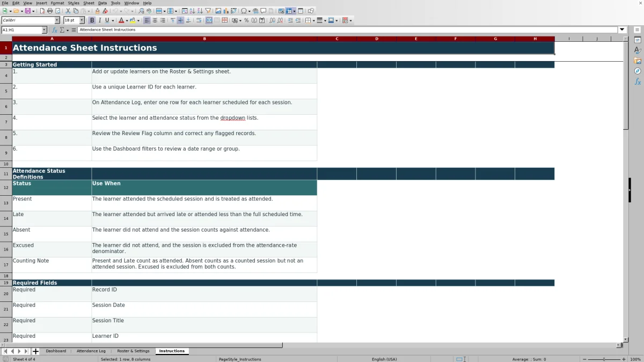Switch to the Dashboard sheet tab
The image size is (644, 362).
click(56, 351)
